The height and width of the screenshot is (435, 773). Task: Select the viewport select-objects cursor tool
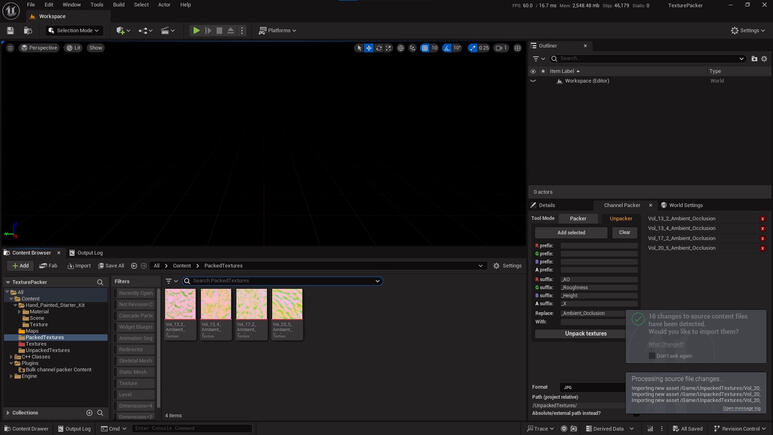click(x=359, y=48)
